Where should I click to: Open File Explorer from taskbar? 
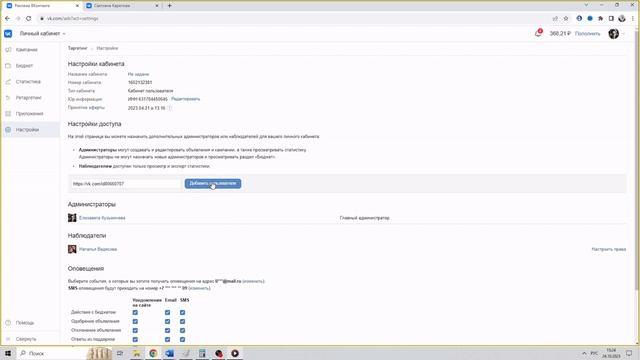(x=136, y=353)
